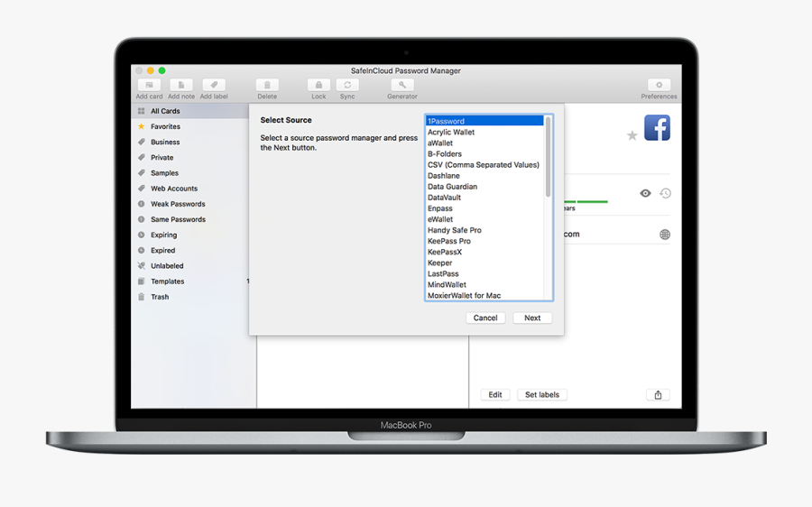Select Keeper in source list
The width and height of the screenshot is (812, 507).
[x=484, y=263]
